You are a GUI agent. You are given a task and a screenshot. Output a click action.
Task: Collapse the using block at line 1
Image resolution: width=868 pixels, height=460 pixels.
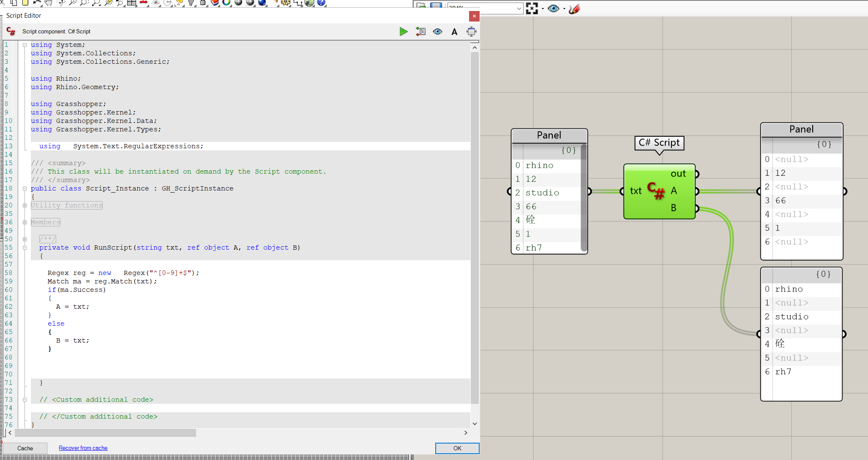[x=25, y=45]
